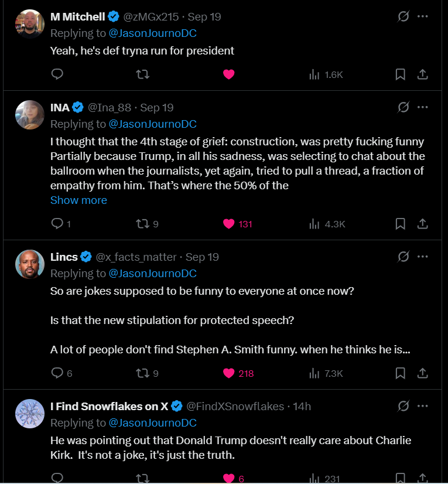Viewport: 448px width, 484px height.
Task: Reply to Lincs tweet with 6 replies
Action: point(57,373)
